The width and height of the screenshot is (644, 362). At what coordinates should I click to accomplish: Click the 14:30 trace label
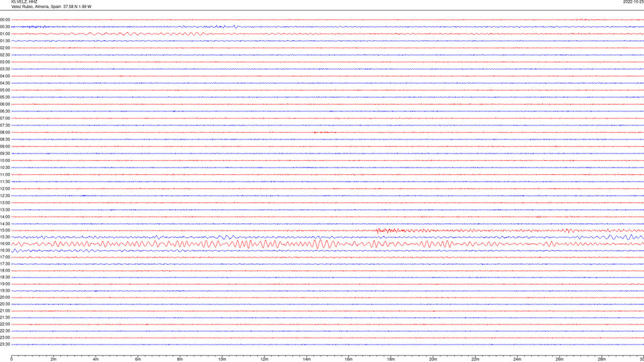point(5,224)
